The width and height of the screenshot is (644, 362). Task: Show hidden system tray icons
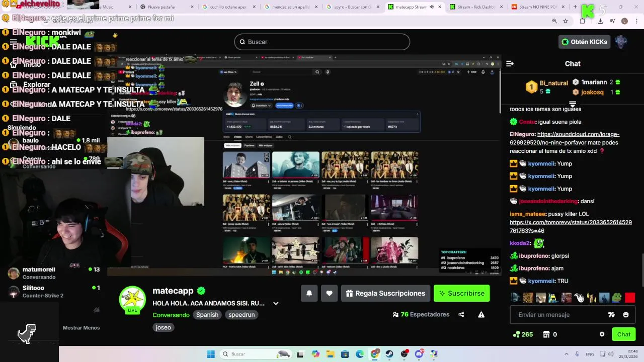point(566,354)
